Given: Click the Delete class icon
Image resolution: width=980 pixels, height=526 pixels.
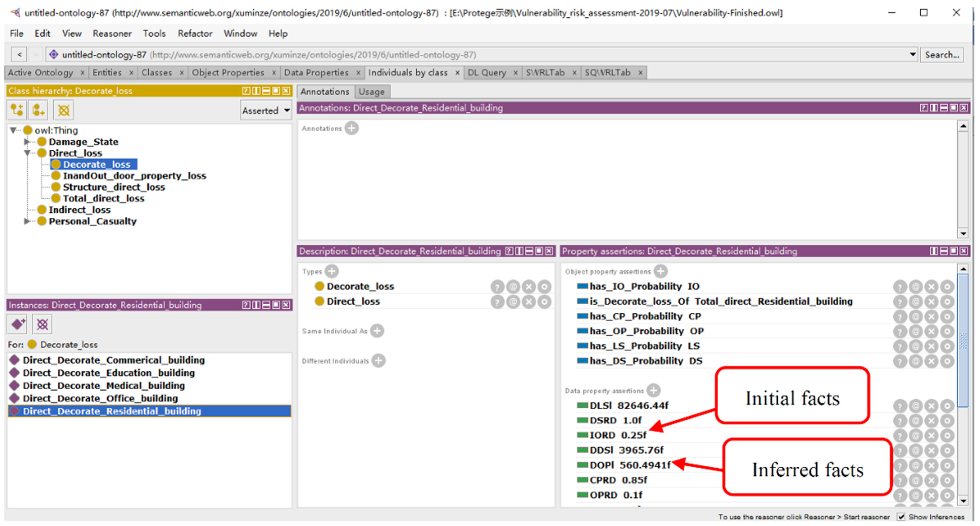Looking at the screenshot, I should (x=64, y=110).
